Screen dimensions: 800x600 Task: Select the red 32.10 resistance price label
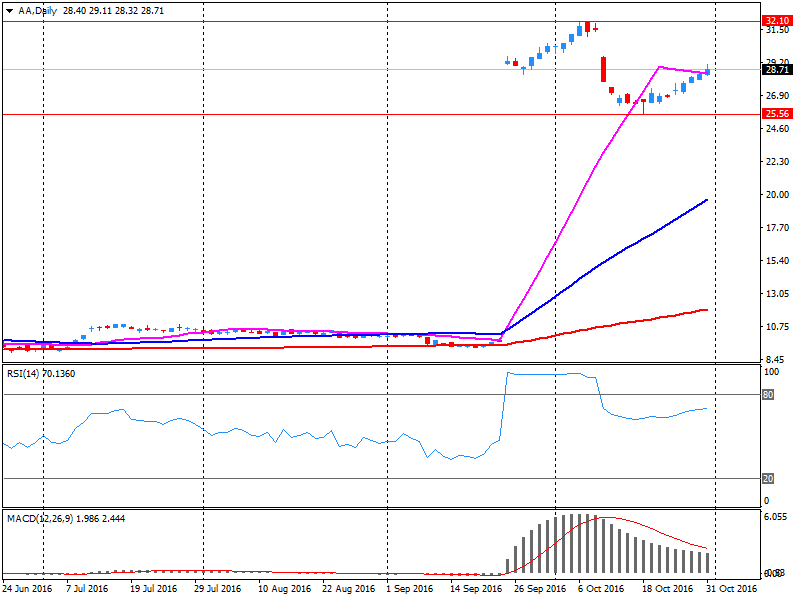pos(777,21)
